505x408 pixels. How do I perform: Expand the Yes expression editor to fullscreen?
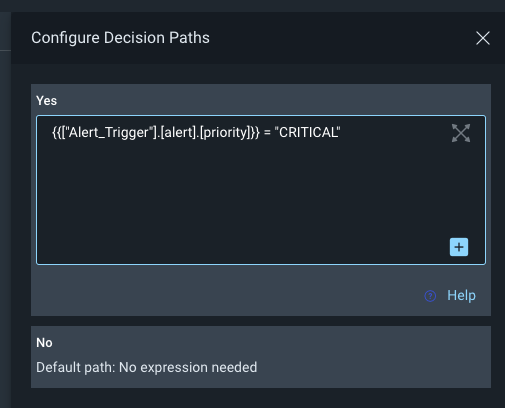tap(461, 133)
